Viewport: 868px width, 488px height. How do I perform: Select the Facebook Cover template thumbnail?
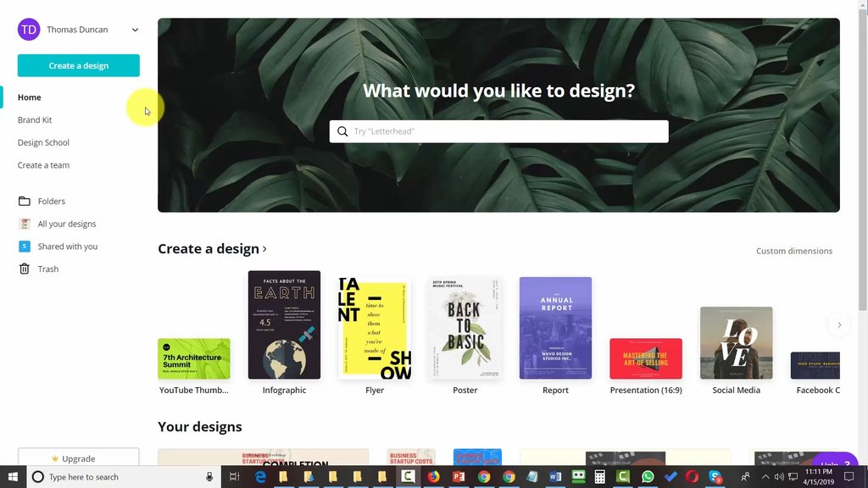815,365
